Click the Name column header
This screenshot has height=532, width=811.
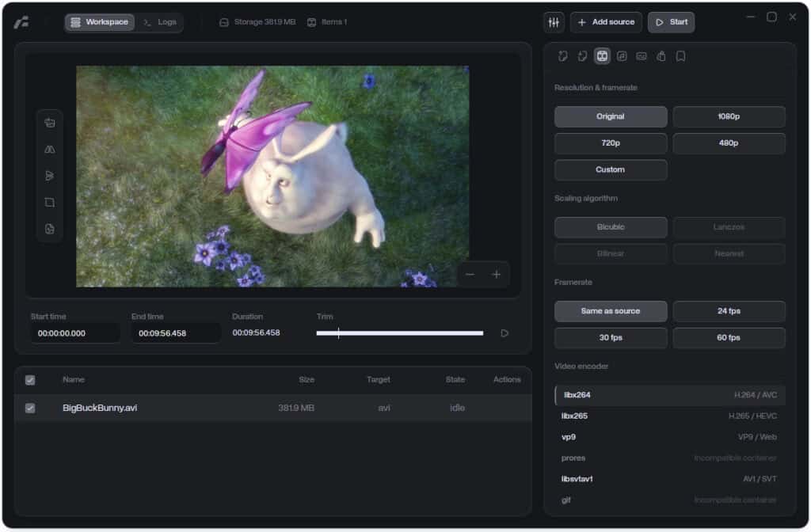pos(74,380)
